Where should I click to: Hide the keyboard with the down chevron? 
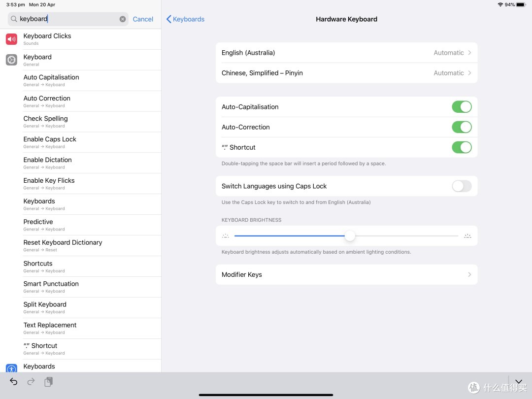[518, 381]
